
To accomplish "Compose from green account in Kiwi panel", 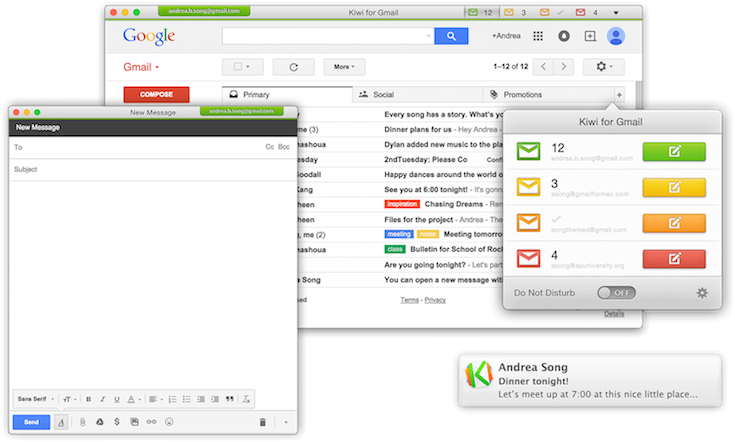I will pos(674,151).
